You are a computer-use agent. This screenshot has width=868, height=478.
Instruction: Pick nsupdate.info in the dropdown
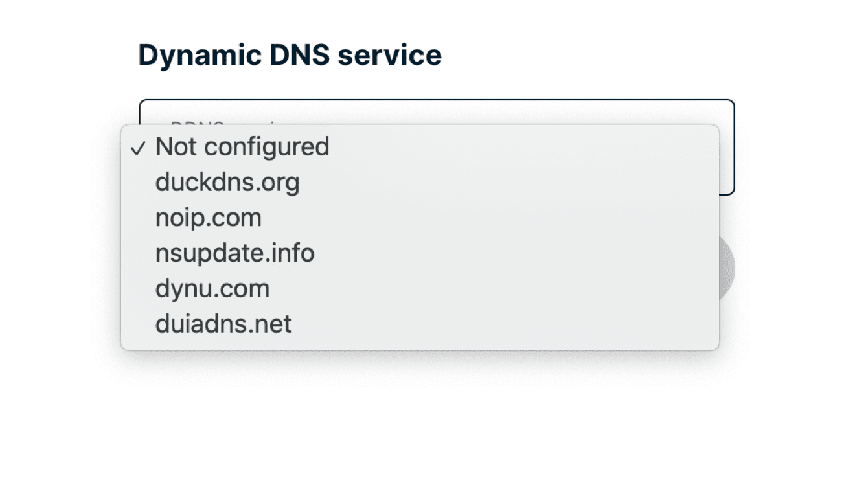(x=234, y=253)
